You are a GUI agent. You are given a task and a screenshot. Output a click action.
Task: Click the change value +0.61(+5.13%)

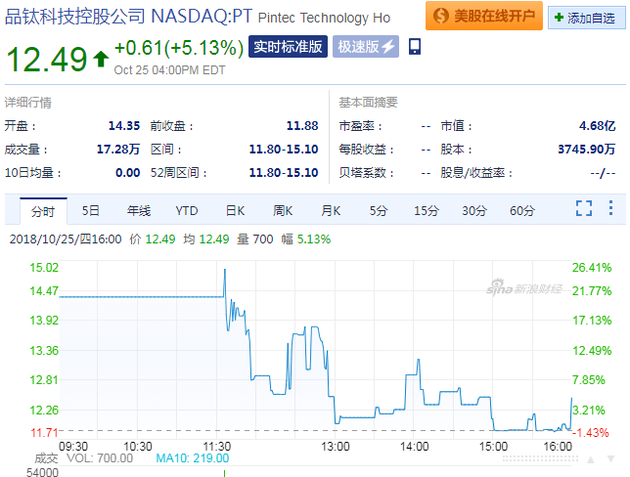tap(179, 48)
